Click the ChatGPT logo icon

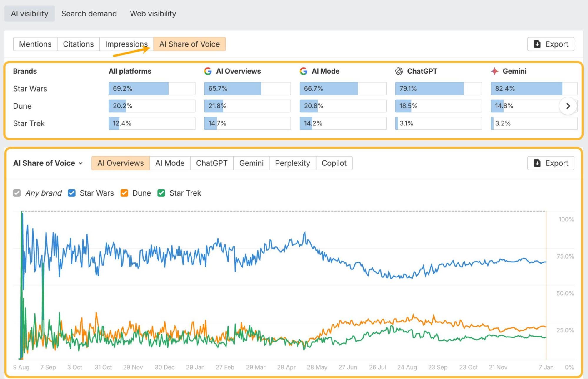[x=399, y=71]
